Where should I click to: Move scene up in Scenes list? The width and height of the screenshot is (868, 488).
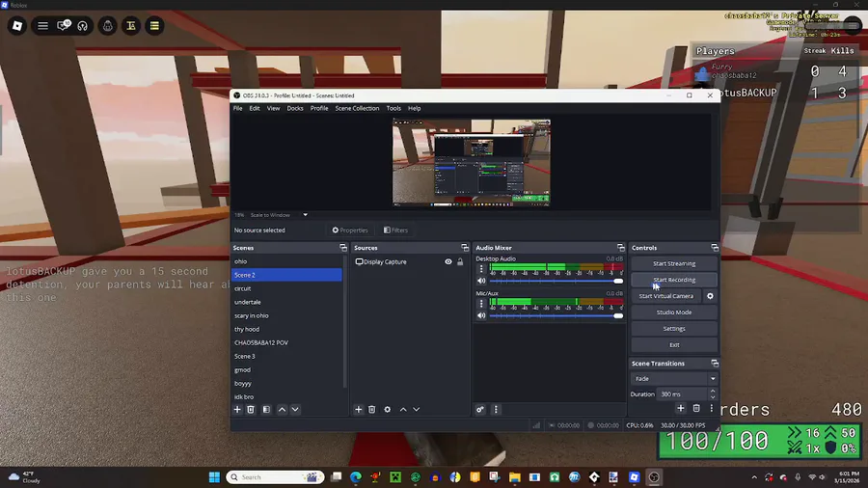(282, 410)
